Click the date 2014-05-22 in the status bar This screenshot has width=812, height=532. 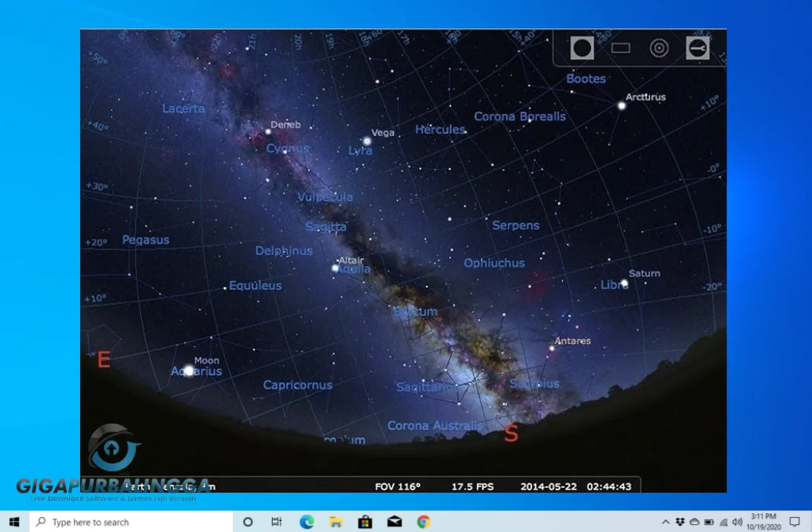click(548, 486)
